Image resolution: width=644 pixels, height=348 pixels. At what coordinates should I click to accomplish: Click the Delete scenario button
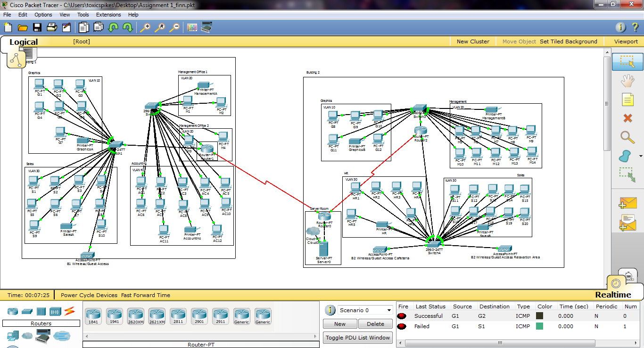[x=375, y=324]
